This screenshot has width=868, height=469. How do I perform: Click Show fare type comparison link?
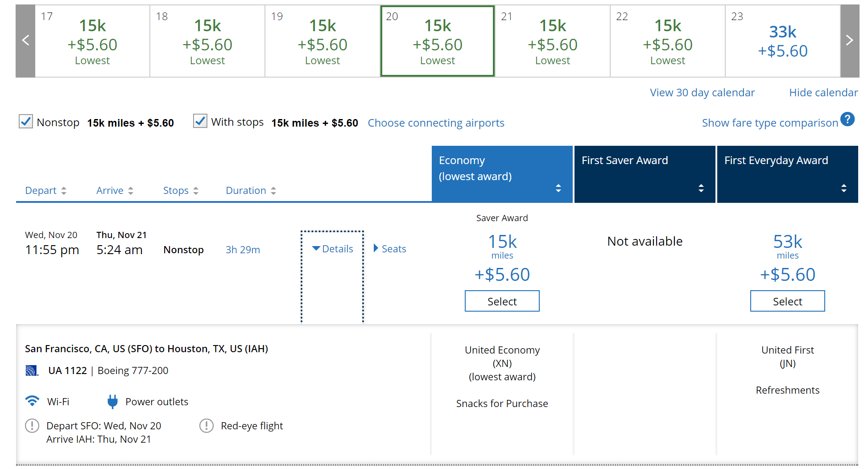pos(770,123)
